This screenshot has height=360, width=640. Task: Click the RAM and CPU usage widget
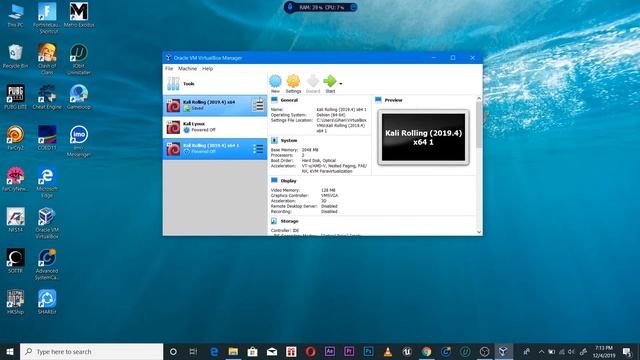[321, 7]
